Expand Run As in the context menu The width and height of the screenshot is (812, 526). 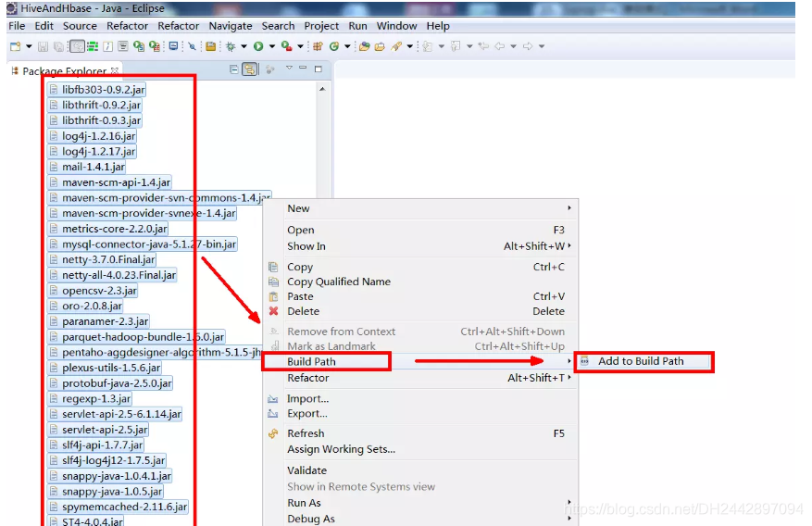click(x=420, y=503)
